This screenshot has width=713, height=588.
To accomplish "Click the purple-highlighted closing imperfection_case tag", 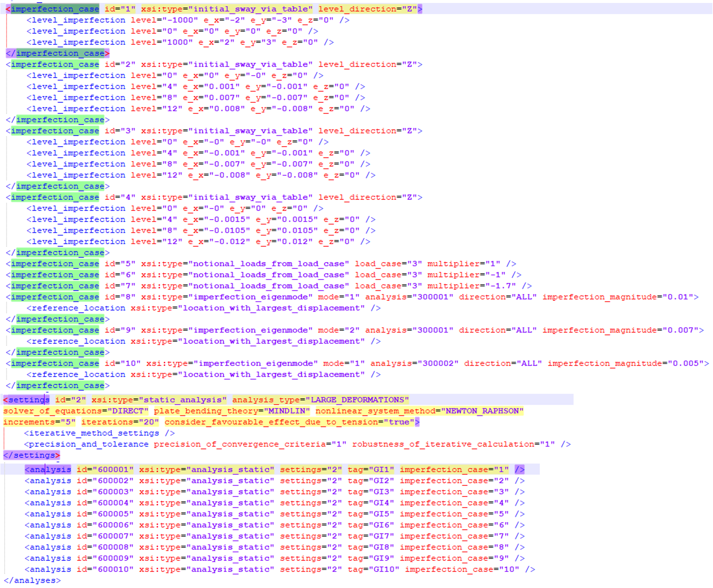I will (58, 53).
